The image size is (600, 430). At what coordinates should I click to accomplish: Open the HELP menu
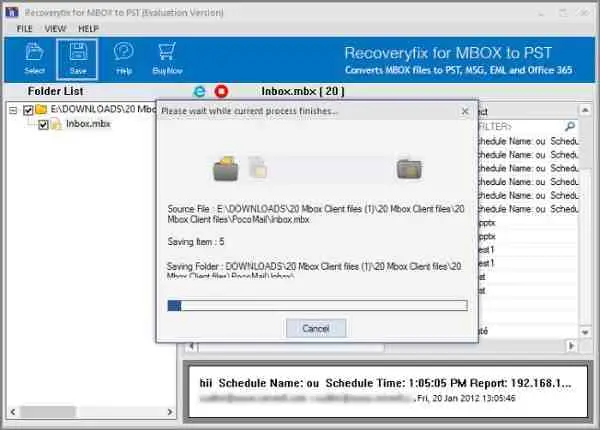(88, 29)
